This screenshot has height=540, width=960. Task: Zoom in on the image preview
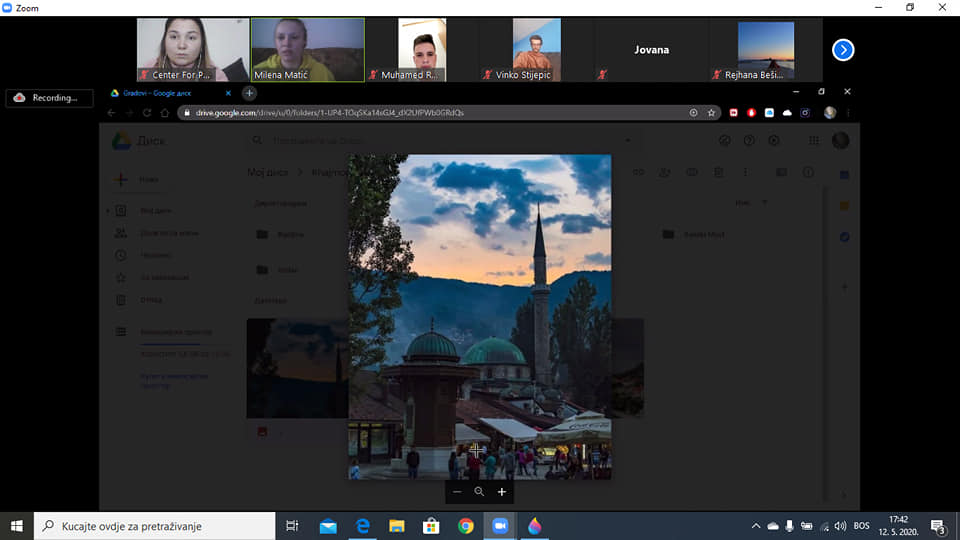pyautogui.click(x=502, y=492)
